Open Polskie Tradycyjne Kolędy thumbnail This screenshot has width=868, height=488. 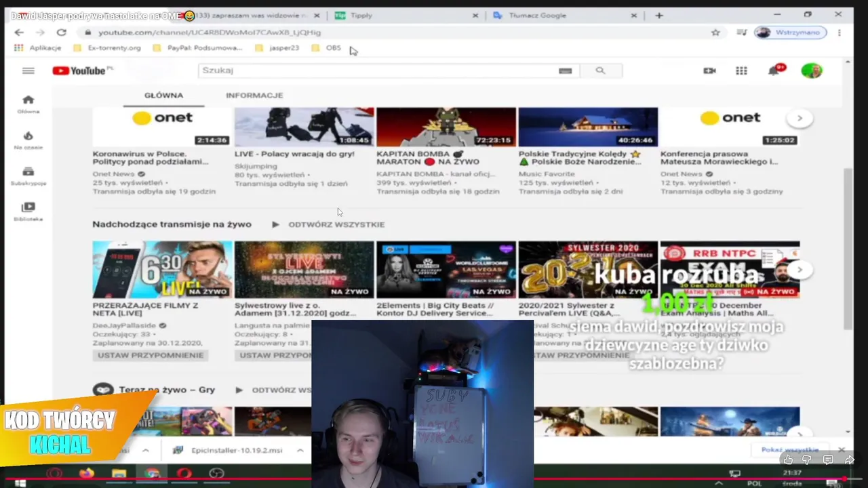click(x=588, y=127)
